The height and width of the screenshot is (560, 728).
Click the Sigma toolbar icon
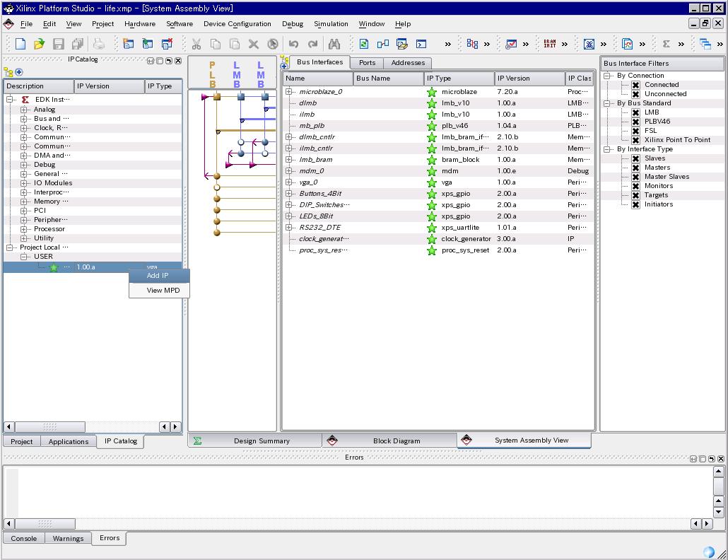[667, 44]
